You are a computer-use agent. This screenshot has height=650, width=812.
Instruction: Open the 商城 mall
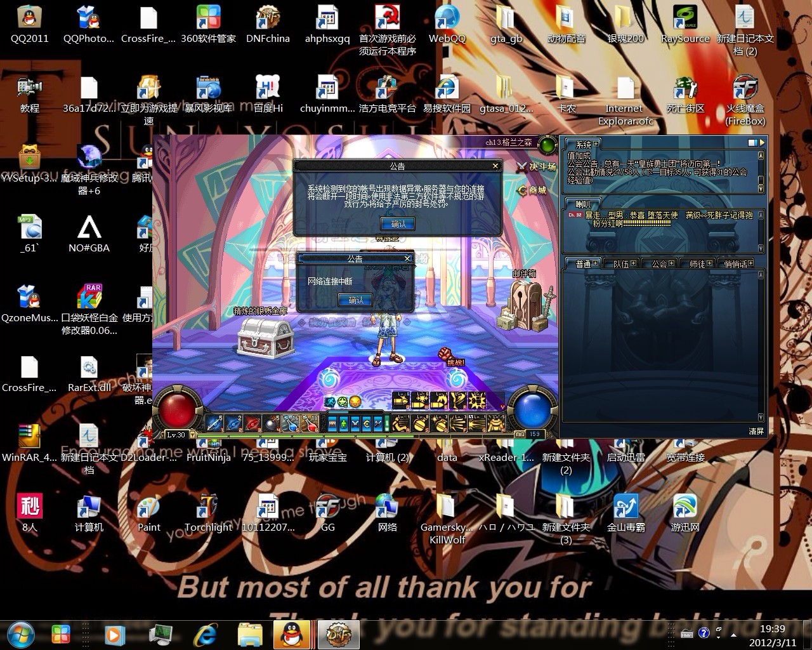click(533, 190)
